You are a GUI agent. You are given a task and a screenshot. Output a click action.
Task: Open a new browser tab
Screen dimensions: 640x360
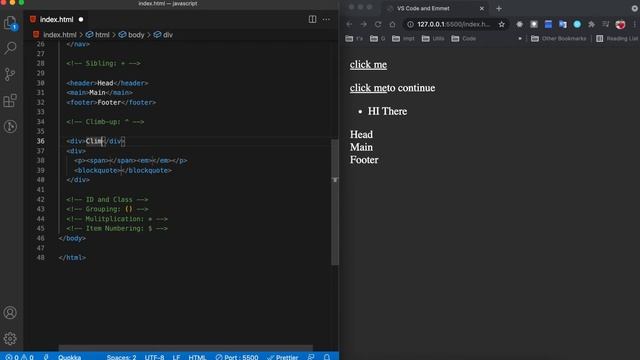coord(499,8)
